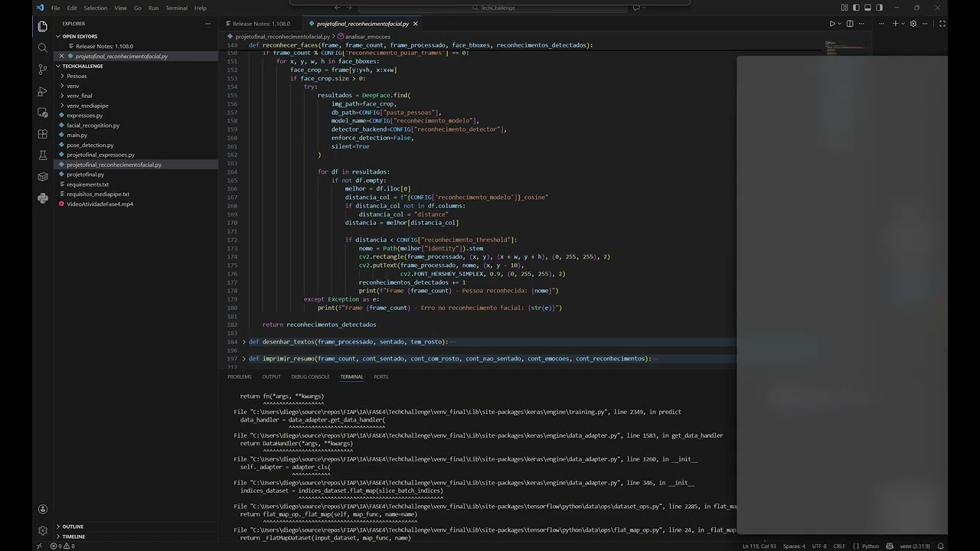The height and width of the screenshot is (551, 980).
Task: Click the full-screen icon in side panel
Action: (x=942, y=24)
